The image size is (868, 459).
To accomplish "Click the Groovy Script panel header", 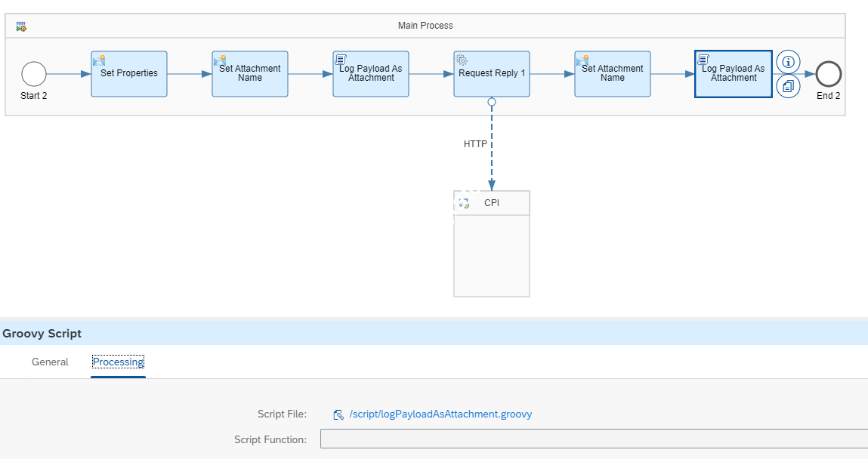I will pos(42,334).
